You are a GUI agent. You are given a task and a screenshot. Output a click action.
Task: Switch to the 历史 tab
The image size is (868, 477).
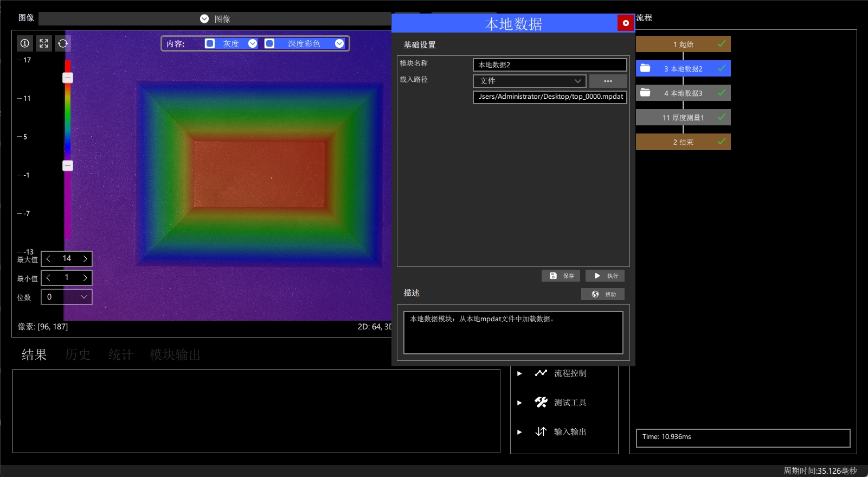click(78, 355)
